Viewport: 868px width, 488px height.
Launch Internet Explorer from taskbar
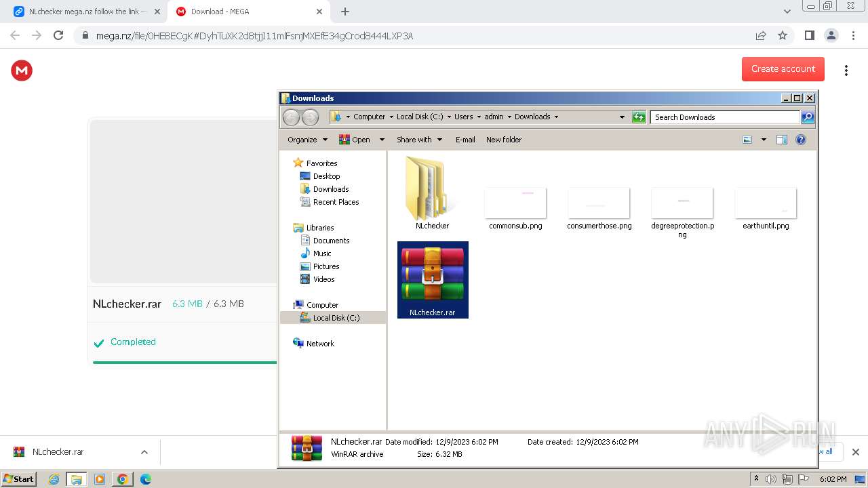(54, 479)
